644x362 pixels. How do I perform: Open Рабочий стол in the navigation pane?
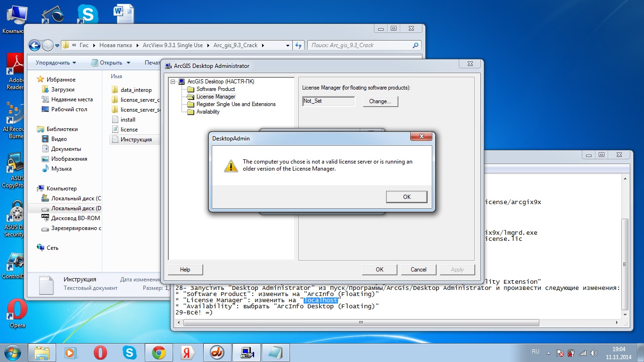pos(69,109)
